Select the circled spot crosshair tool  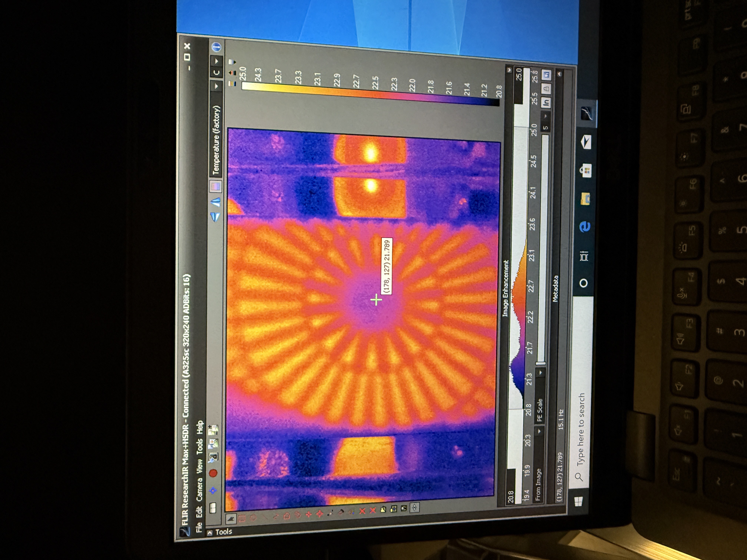(320, 514)
